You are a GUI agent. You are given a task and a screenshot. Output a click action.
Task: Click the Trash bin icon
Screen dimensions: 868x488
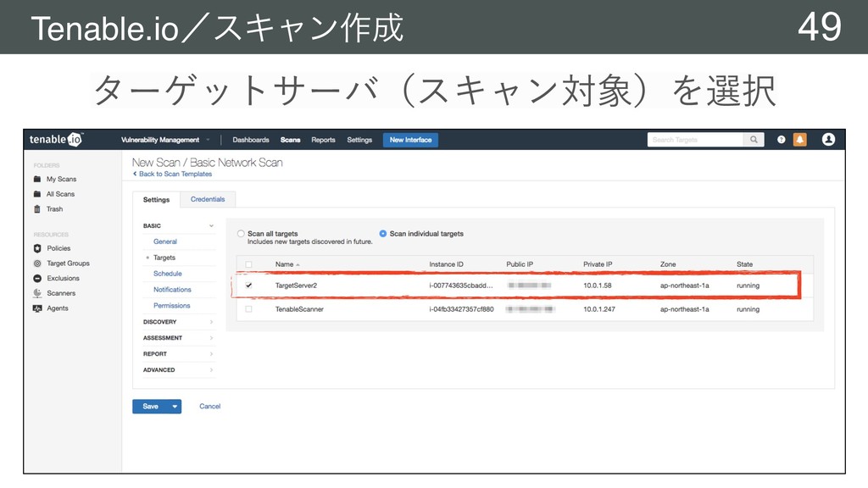tap(37, 209)
